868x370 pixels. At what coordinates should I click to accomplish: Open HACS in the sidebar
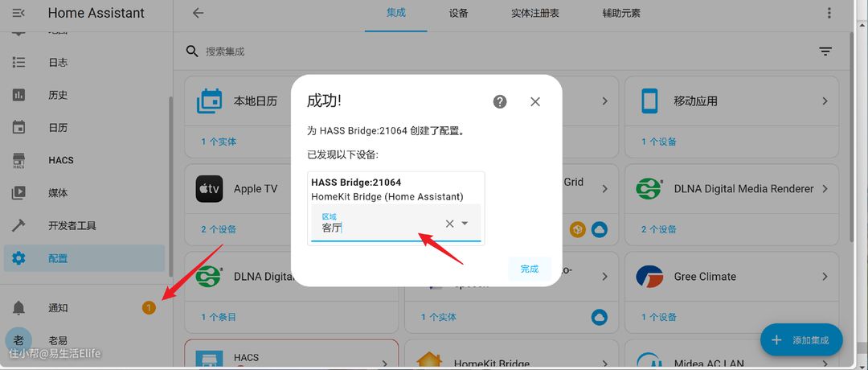point(61,160)
